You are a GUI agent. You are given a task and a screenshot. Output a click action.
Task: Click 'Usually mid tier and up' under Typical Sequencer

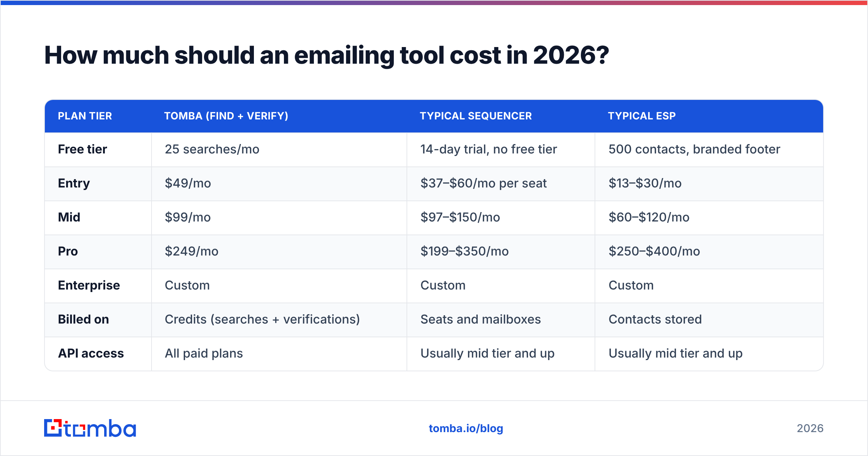pyautogui.click(x=488, y=354)
